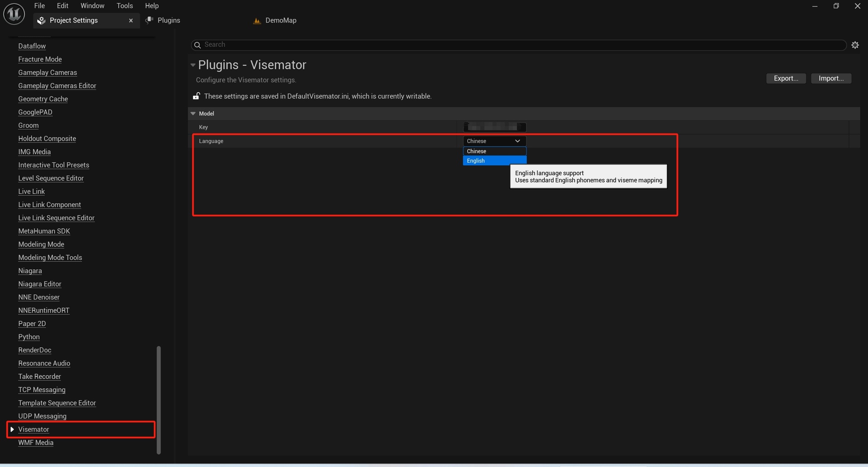Open UDP Messaging settings
Viewport: 868px width, 467px height.
point(43,416)
